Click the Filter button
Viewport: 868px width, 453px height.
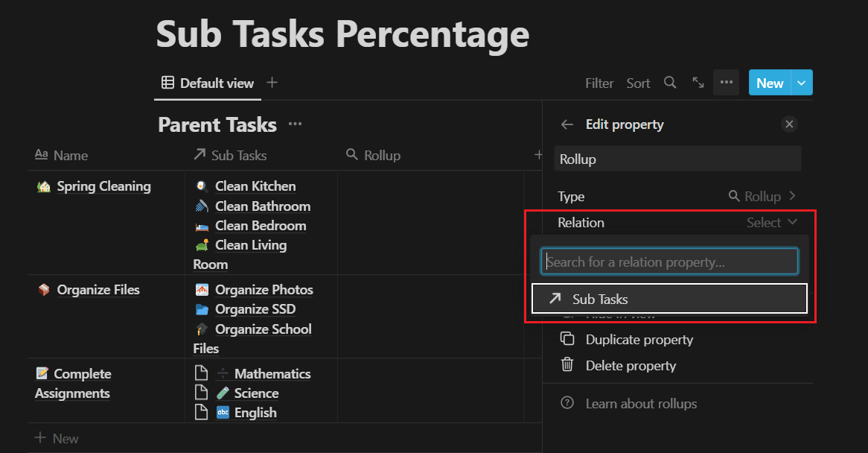(599, 83)
